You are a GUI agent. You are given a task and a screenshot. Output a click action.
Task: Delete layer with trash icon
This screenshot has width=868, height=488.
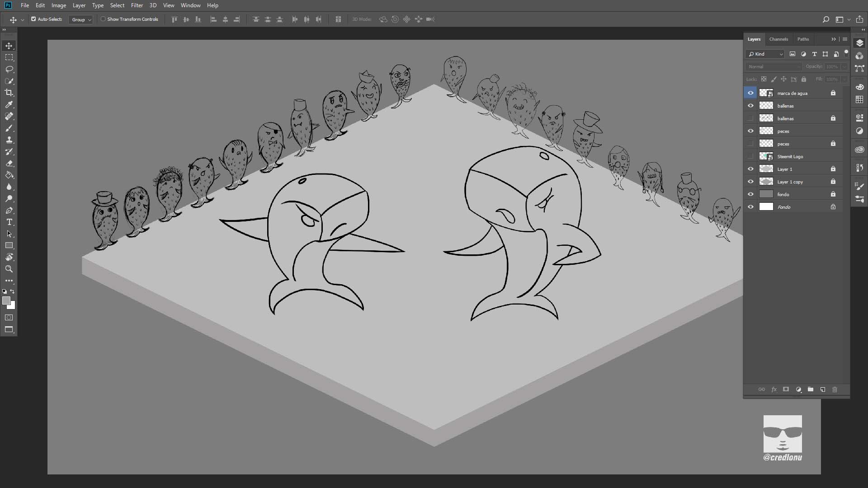click(x=835, y=389)
